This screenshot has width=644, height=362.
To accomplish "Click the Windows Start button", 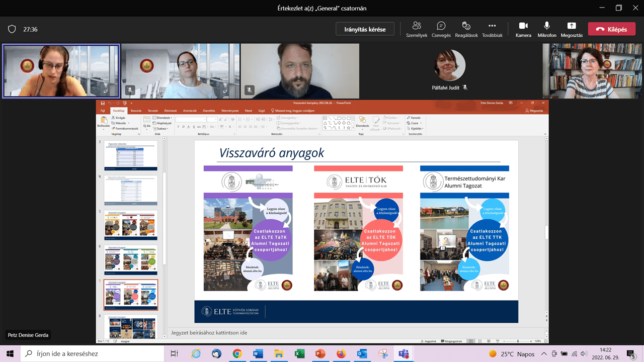I will pyautogui.click(x=10, y=354).
